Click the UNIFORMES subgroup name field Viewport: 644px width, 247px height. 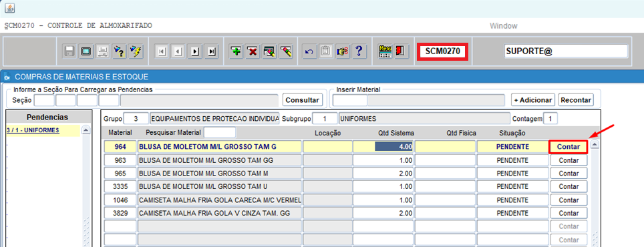point(424,119)
